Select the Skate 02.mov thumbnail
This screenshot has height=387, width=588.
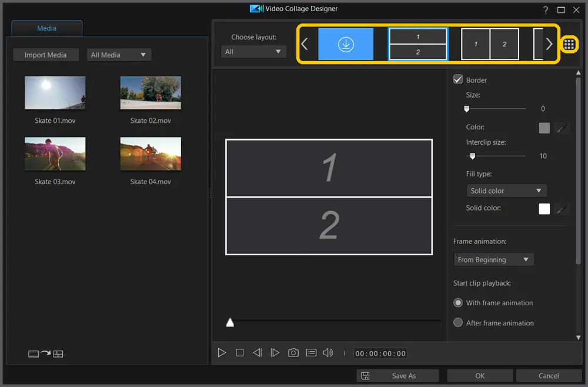tap(151, 92)
